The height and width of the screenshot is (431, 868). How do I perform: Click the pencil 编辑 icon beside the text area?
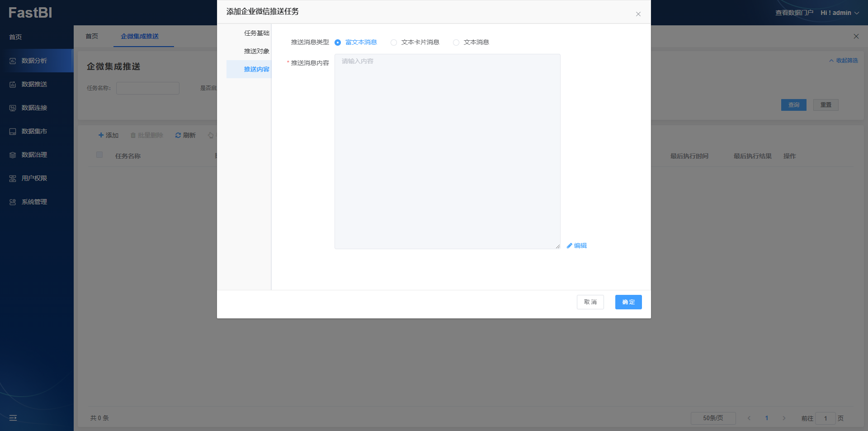pos(569,246)
